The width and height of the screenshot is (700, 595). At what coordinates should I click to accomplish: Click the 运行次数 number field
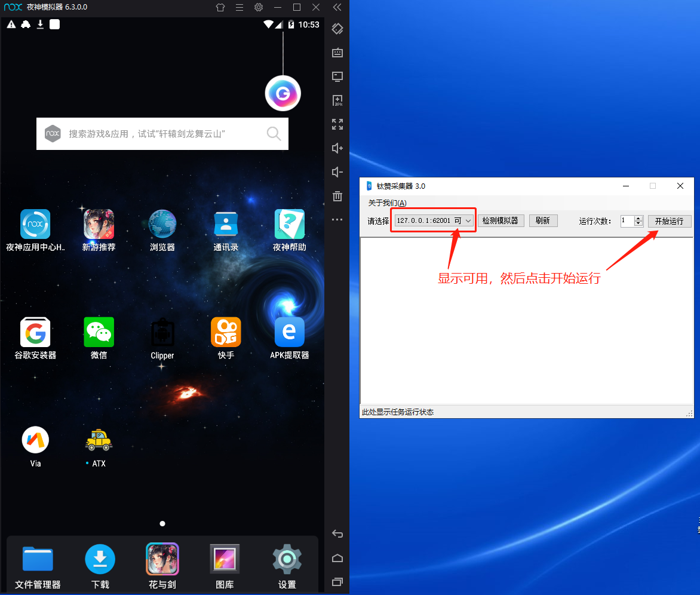point(627,221)
